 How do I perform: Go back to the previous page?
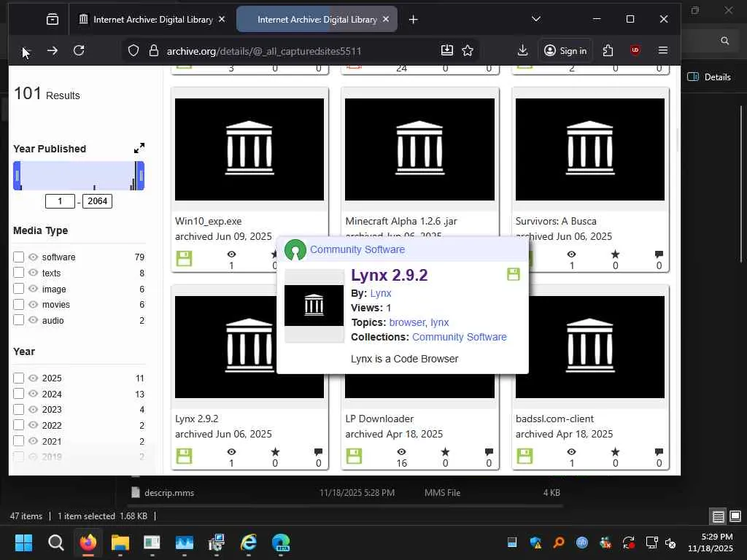[x=26, y=51]
